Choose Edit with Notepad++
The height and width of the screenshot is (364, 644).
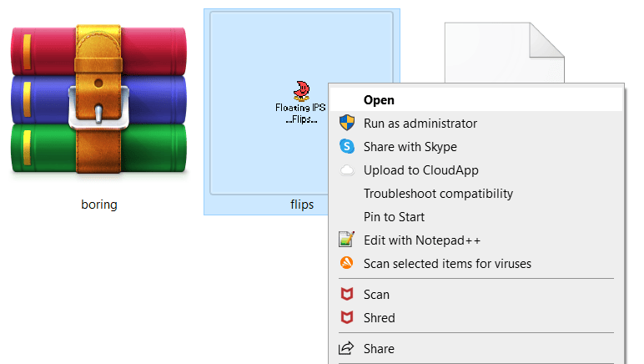click(x=422, y=240)
